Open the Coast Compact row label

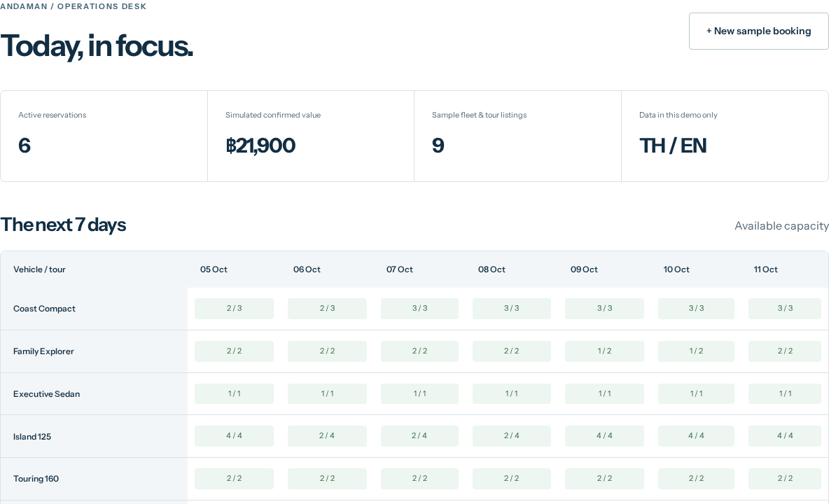44,309
